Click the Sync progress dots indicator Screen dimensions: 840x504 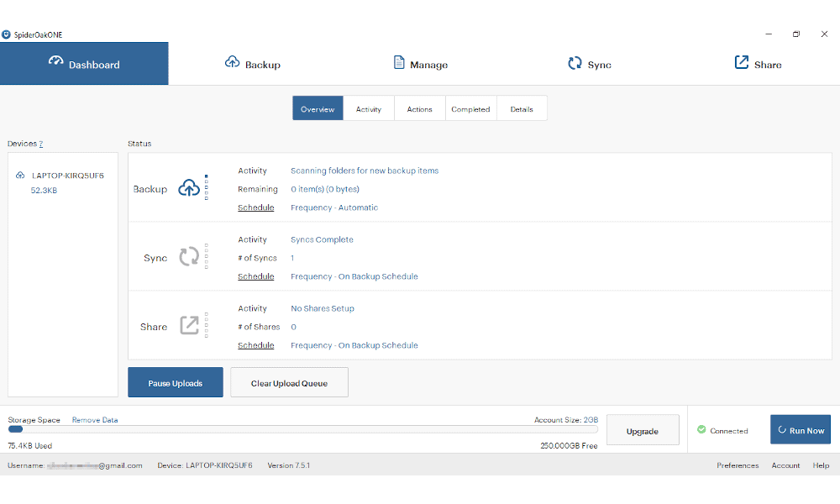(207, 256)
